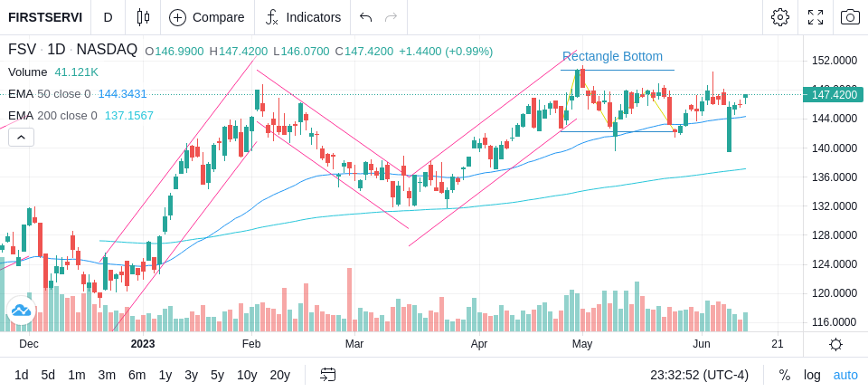Click the 152.0000 price axis label
The image size is (868, 392).
(834, 61)
